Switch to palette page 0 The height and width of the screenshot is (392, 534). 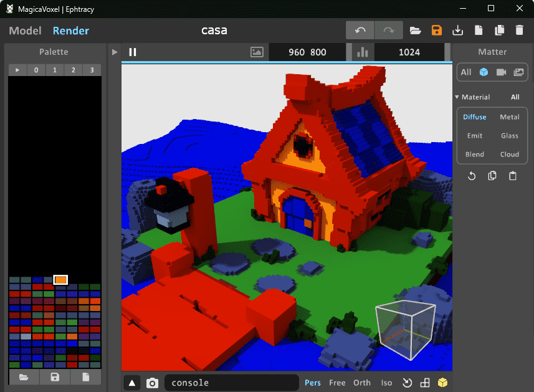click(36, 70)
